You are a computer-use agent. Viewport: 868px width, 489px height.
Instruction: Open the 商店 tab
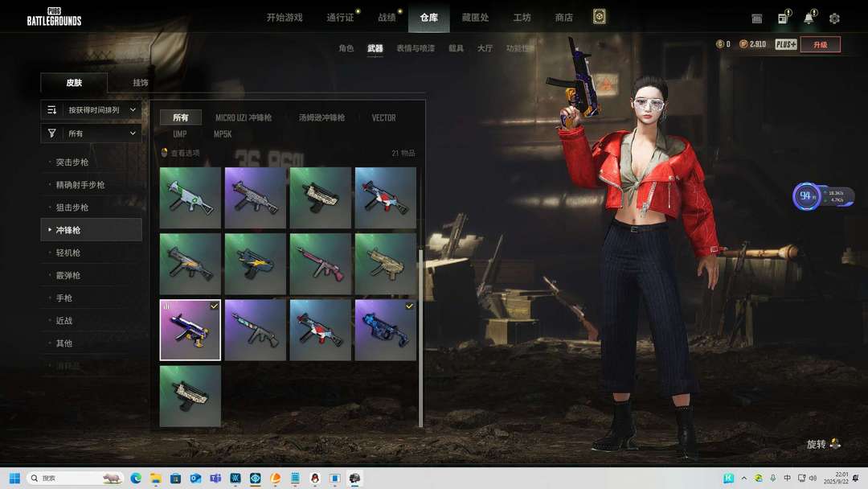[x=563, y=18]
